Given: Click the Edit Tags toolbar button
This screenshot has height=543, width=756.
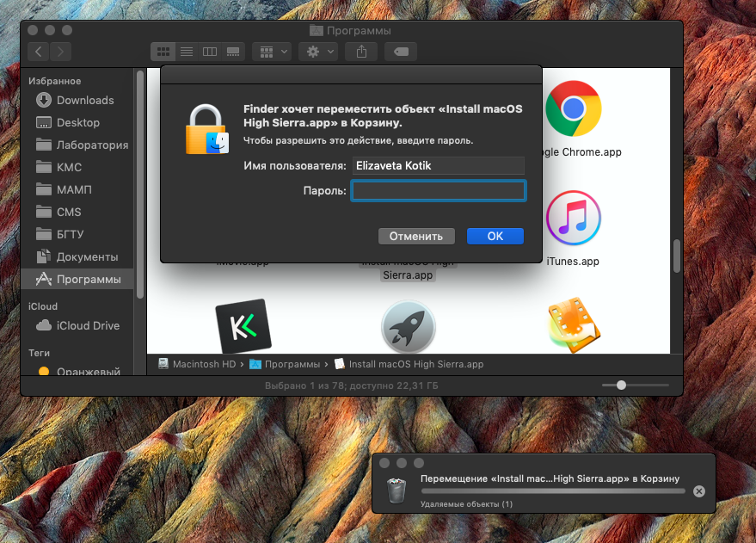Looking at the screenshot, I should click(x=401, y=52).
